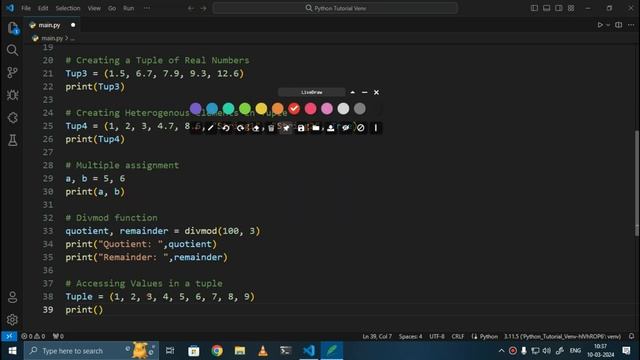Click CRLF line ending in status bar

point(458,336)
